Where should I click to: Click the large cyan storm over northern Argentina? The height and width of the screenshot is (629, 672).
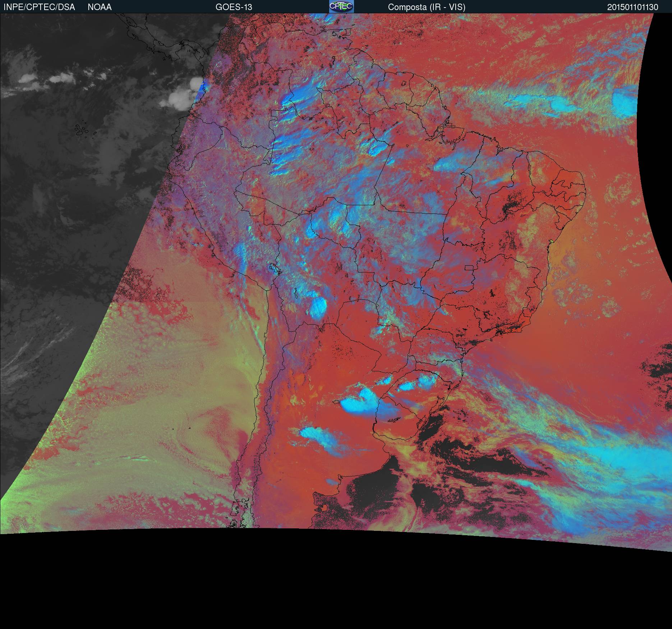tap(359, 402)
